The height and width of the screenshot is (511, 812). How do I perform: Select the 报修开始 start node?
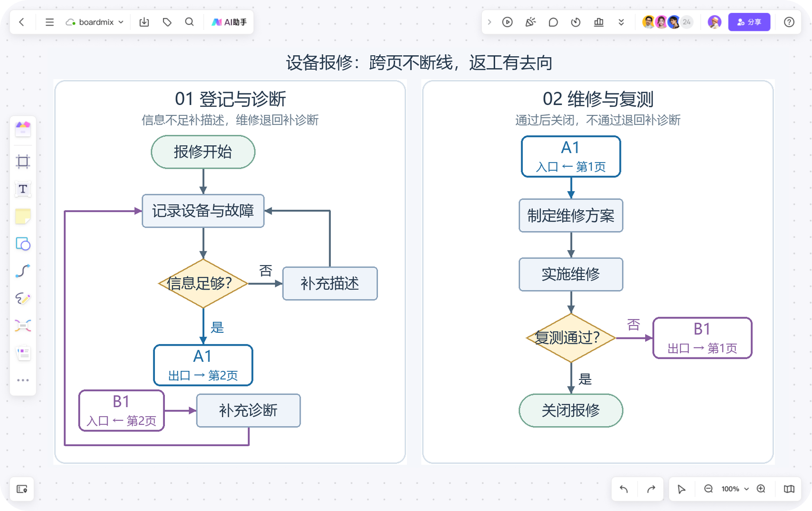pyautogui.click(x=203, y=152)
